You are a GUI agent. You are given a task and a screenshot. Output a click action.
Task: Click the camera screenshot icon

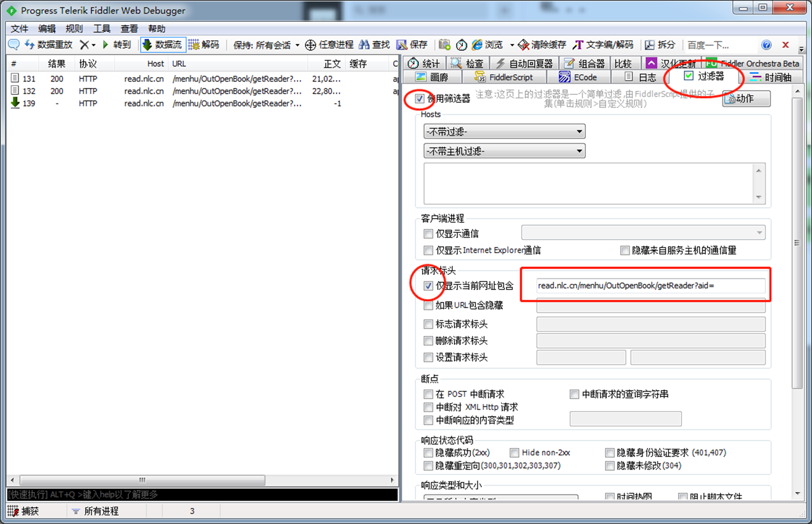[445, 45]
